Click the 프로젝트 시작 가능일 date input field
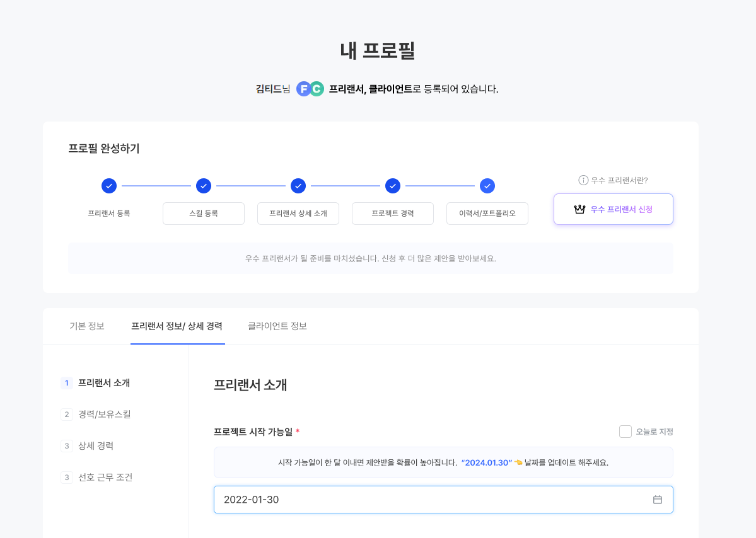The image size is (756, 538). click(x=429, y=500)
